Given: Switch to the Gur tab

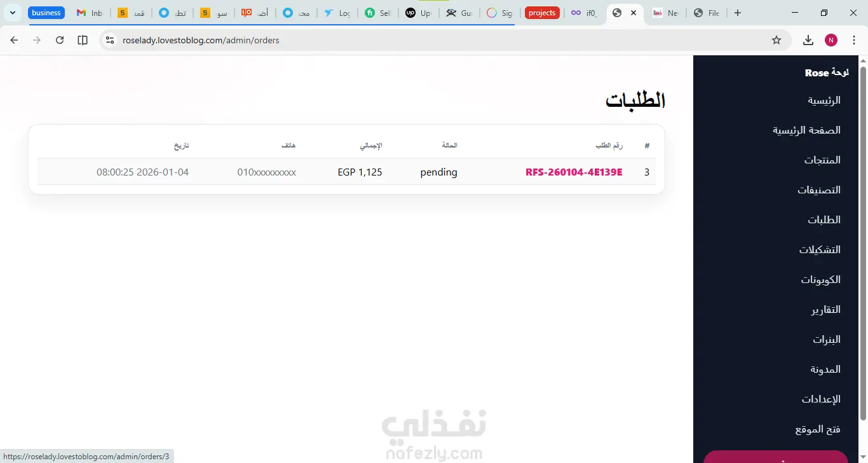Looking at the screenshot, I should click(459, 13).
